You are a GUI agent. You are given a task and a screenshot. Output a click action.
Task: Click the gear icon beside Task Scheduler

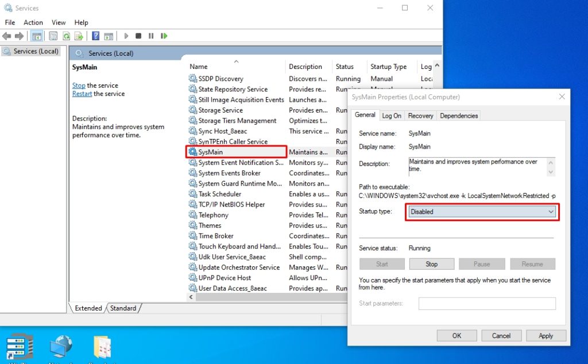pyautogui.click(x=193, y=194)
